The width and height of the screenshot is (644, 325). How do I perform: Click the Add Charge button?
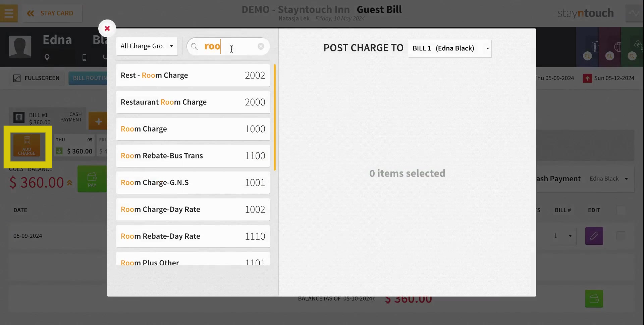click(27, 146)
